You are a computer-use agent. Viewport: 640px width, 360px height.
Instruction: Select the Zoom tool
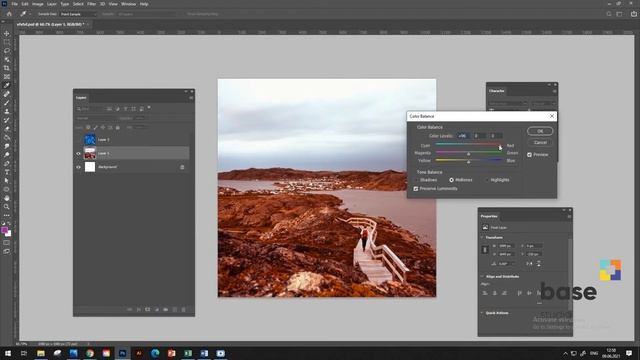[x=7, y=207]
